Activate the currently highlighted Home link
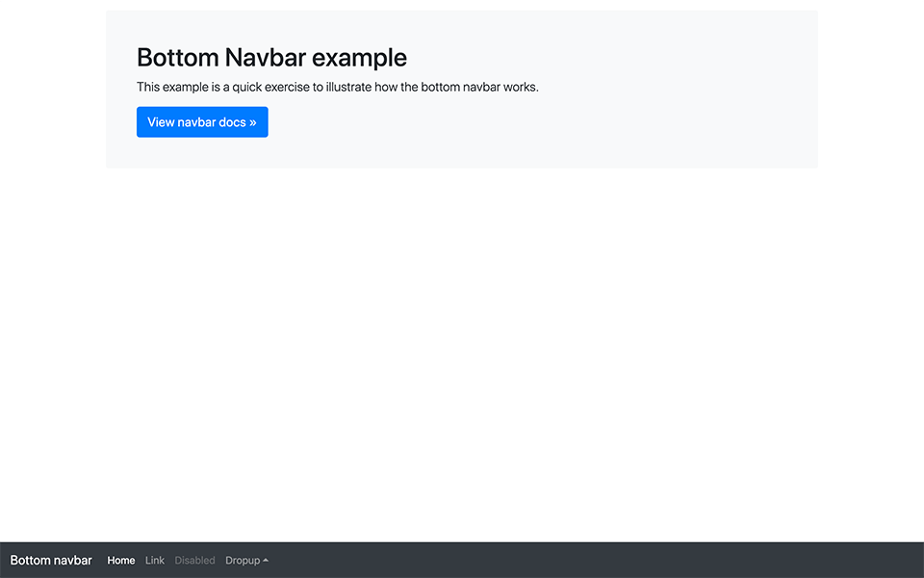Image resolution: width=924 pixels, height=578 pixels. pos(120,560)
